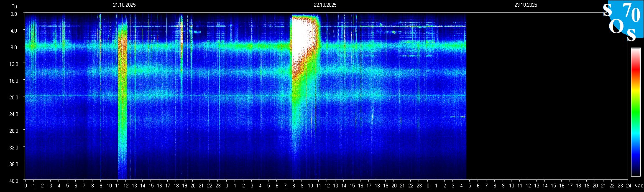Click the large white saturated burst on 22.10.2025
644x192 pixels.
304,38
